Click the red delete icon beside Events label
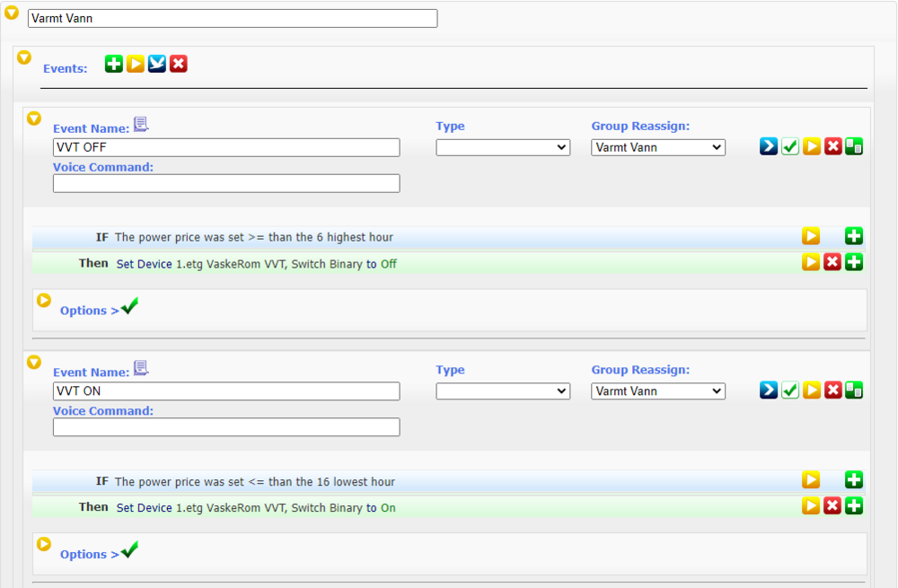Image resolution: width=898 pixels, height=588 pixels. pos(179,64)
